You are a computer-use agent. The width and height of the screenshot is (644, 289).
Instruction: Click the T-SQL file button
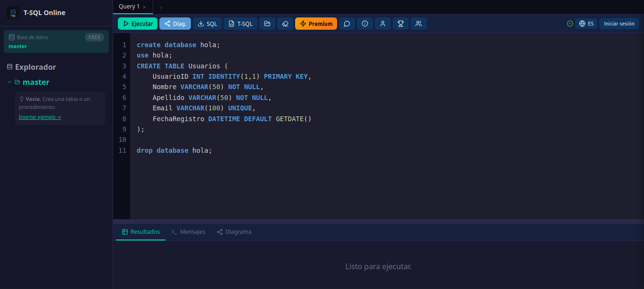(x=240, y=24)
